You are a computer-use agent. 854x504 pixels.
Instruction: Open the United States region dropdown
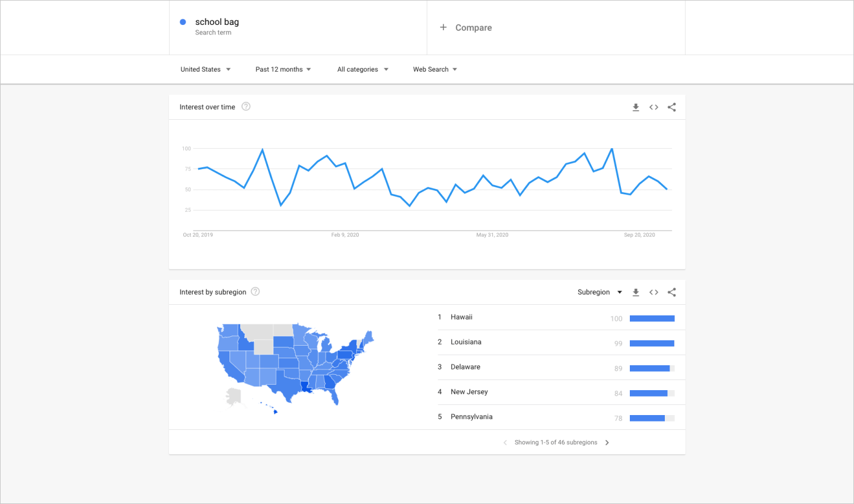(x=205, y=69)
